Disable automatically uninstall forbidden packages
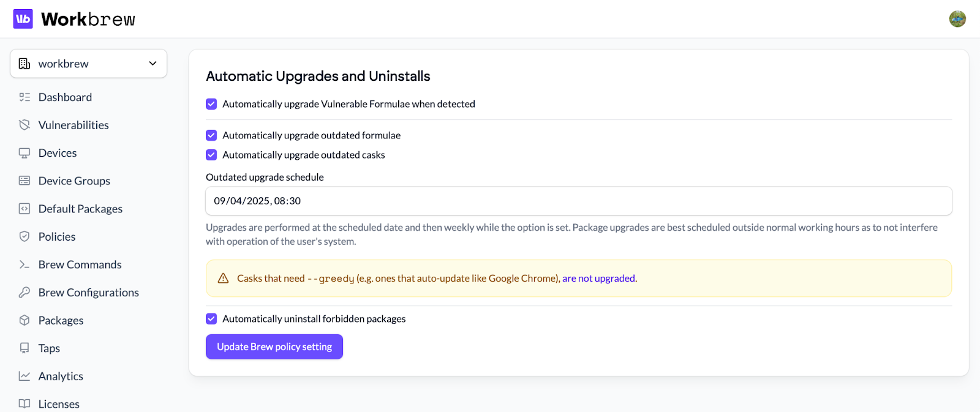 click(211, 319)
